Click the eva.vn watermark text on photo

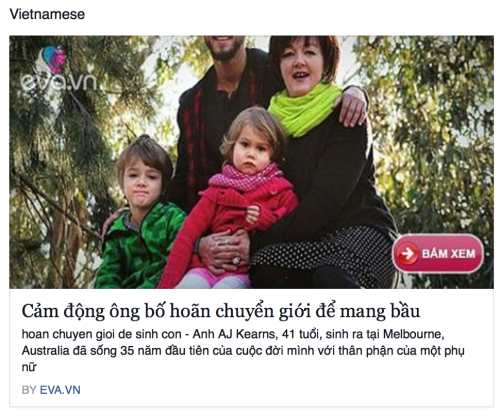click(58, 82)
